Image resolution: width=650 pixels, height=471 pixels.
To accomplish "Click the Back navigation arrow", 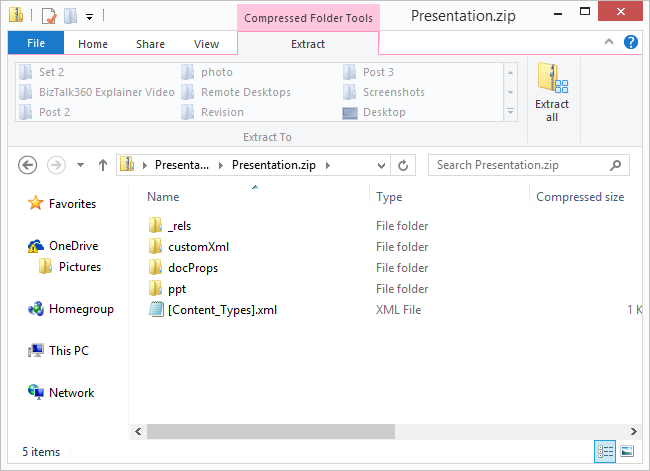I will pyautogui.click(x=28, y=165).
